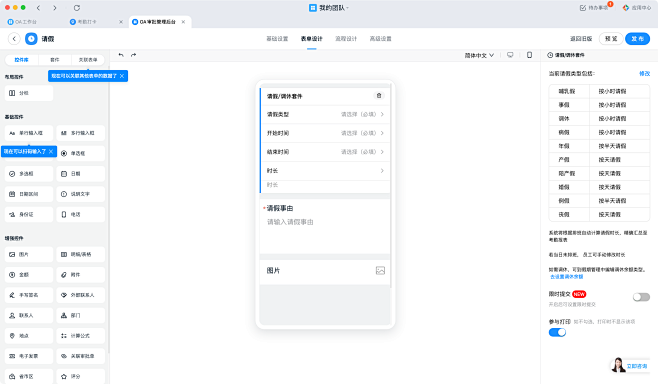Open the 简体中文 language dropdown

[x=479, y=55]
